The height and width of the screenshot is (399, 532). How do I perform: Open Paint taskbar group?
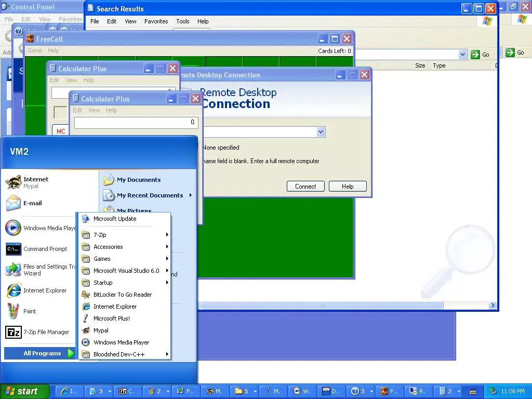tap(157, 391)
